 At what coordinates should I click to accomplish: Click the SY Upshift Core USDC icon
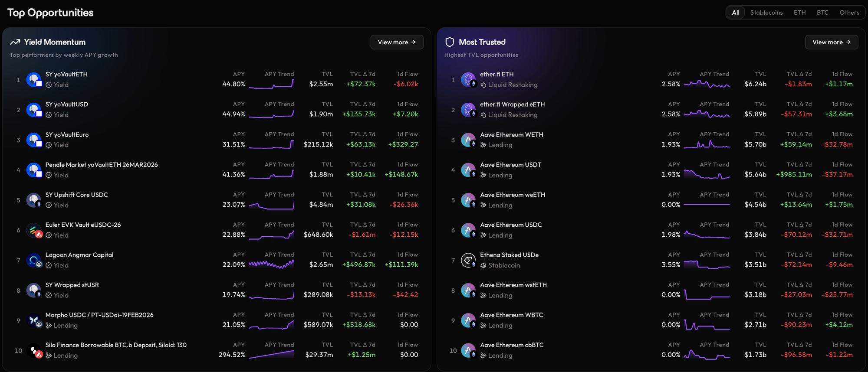click(34, 200)
